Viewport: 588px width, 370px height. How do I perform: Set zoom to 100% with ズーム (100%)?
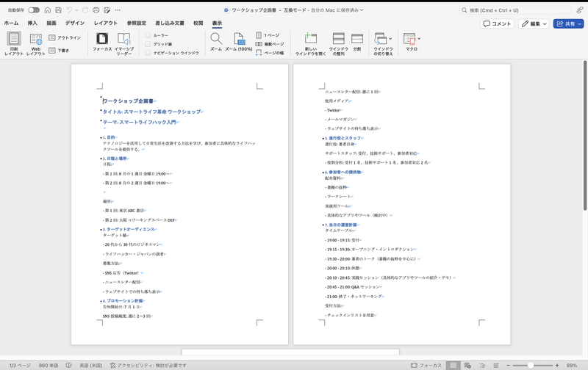tap(238, 40)
